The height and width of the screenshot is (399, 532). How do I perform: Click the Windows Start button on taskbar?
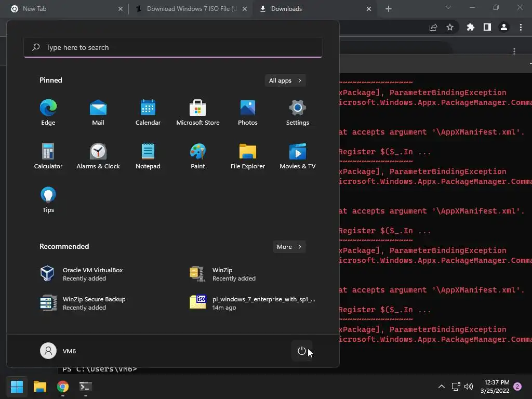tap(17, 387)
